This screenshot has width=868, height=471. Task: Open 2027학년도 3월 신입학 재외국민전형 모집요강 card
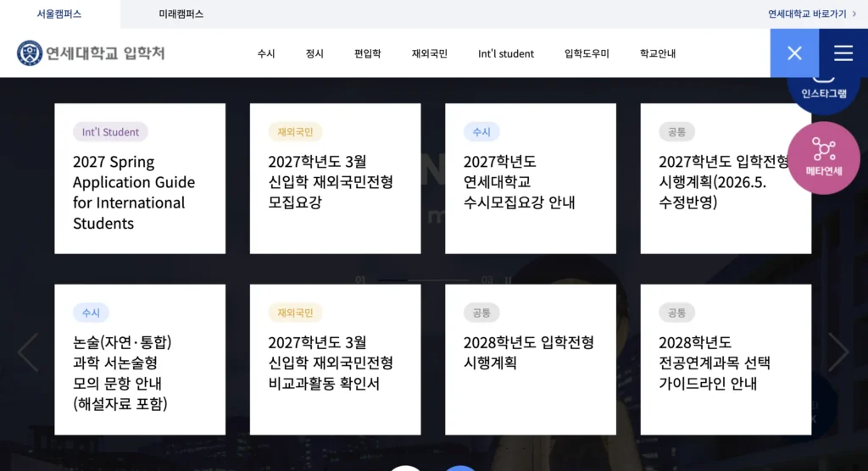coord(335,178)
